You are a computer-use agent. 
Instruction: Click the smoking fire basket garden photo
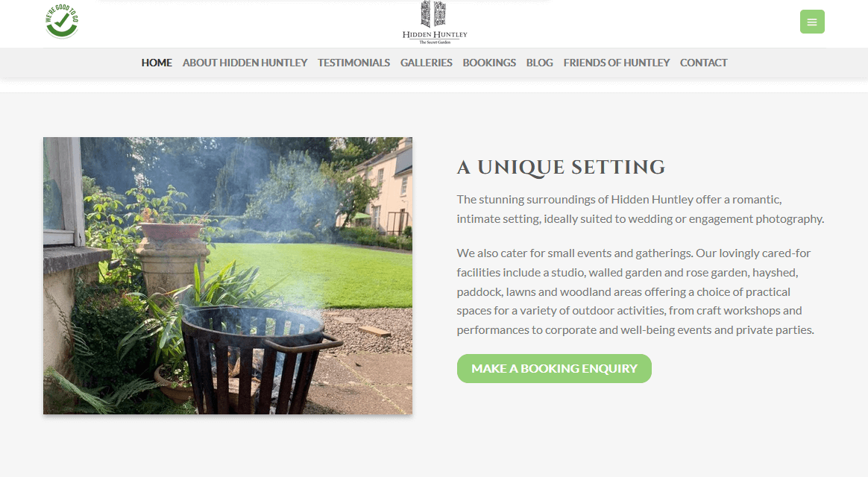click(x=227, y=276)
